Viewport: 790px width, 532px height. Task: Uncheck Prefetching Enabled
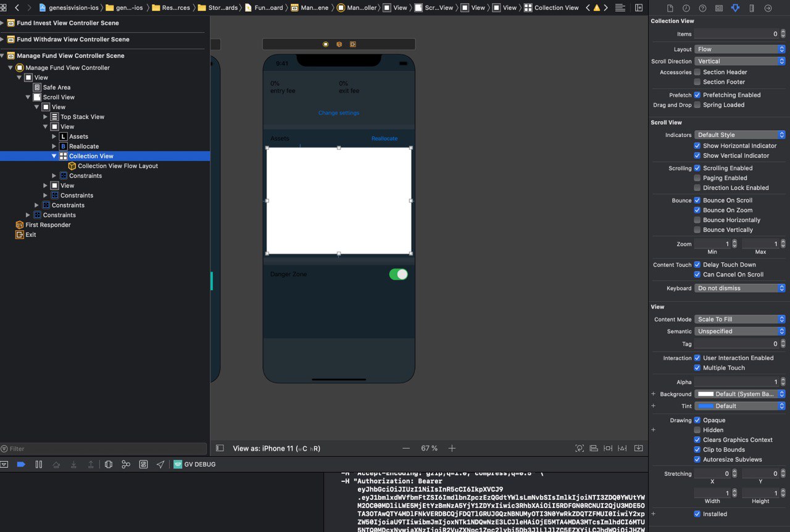tap(697, 95)
